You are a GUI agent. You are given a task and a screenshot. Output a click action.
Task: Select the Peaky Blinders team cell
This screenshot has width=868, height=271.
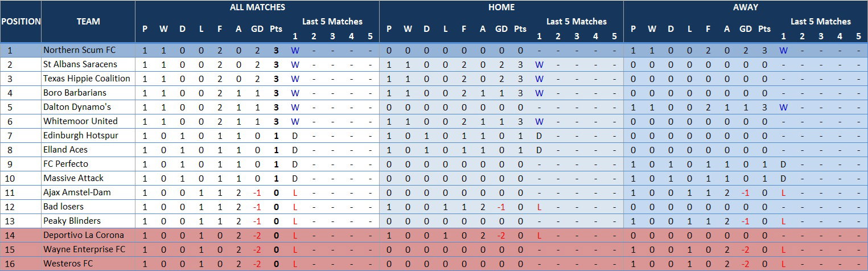(x=88, y=221)
